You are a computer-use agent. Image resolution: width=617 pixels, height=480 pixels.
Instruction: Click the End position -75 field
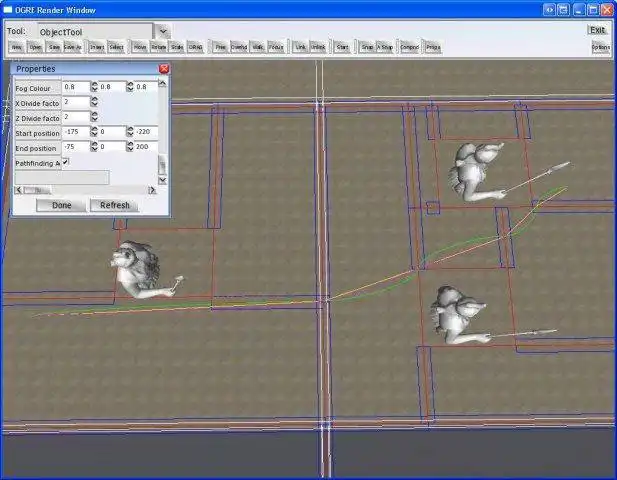pyautogui.click(x=76, y=147)
